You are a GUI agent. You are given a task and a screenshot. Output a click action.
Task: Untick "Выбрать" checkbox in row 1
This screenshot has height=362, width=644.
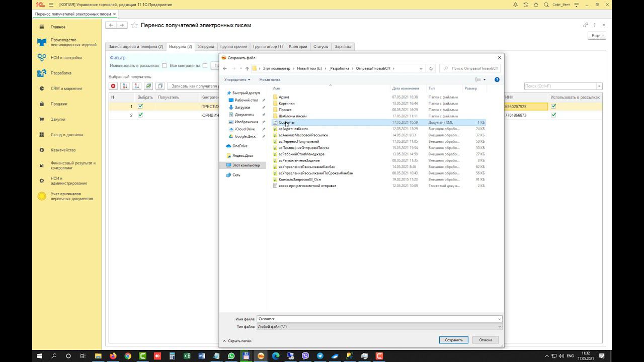pos(140,106)
